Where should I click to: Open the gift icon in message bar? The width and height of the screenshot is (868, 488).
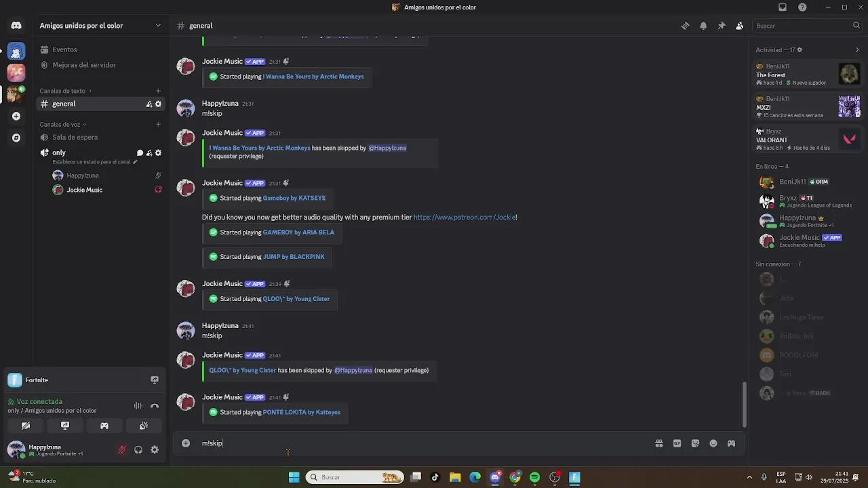(x=658, y=443)
